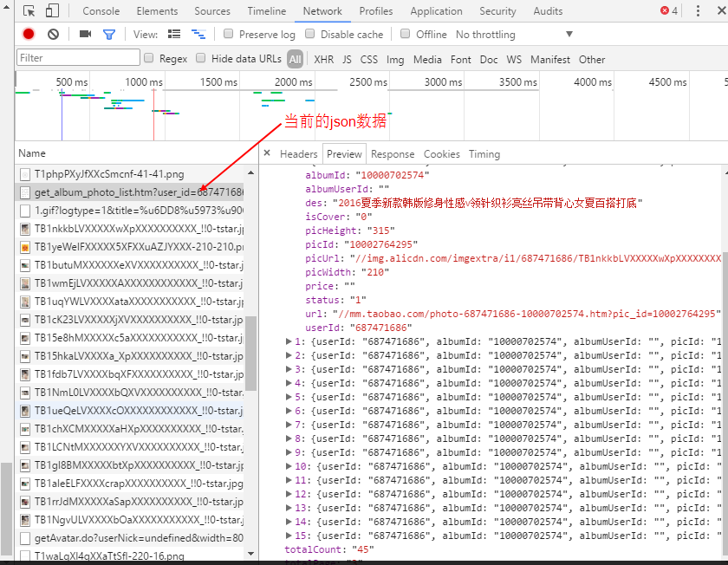Click the request list scroll-down arrow
This screenshot has height=565, width=728.
(250, 554)
